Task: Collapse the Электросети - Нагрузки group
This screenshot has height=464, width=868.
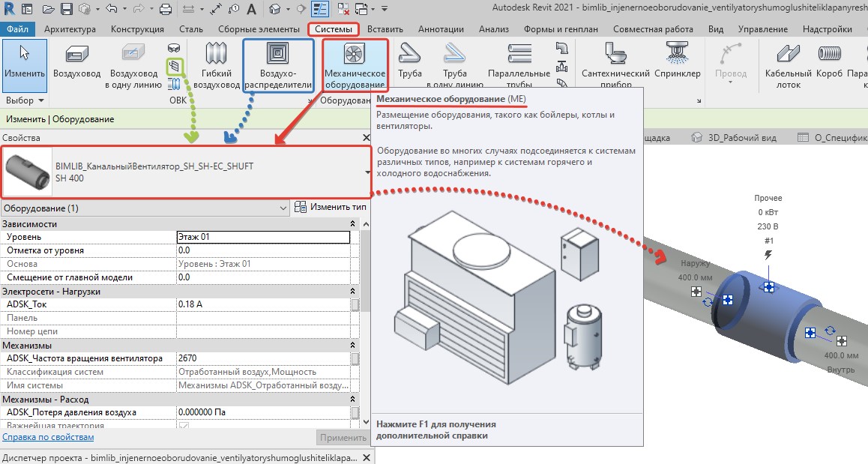Action: (x=352, y=292)
